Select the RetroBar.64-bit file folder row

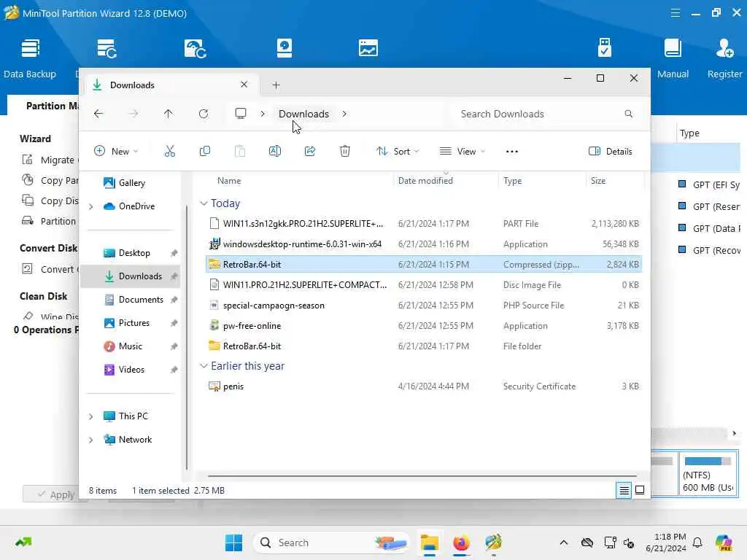(x=424, y=346)
